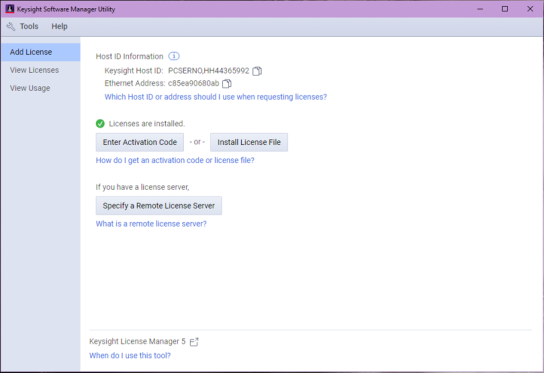Click Host ID value PCSERNO,HH44365992
Image resolution: width=544 pixels, height=373 pixels.
pyautogui.click(x=209, y=71)
